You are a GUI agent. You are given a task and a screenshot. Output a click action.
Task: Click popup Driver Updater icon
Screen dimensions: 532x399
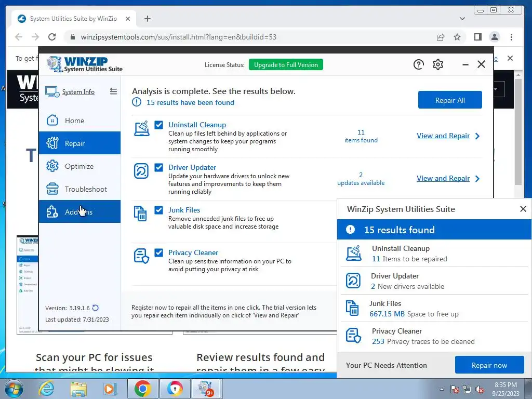click(x=353, y=281)
